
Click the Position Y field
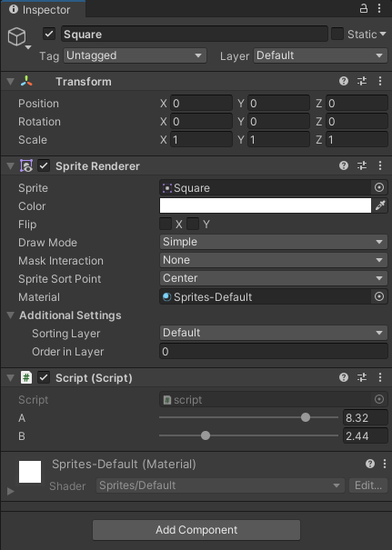(278, 103)
